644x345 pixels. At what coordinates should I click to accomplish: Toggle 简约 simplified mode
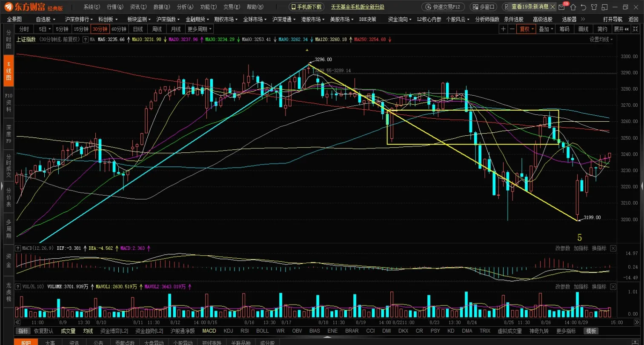click(x=602, y=29)
